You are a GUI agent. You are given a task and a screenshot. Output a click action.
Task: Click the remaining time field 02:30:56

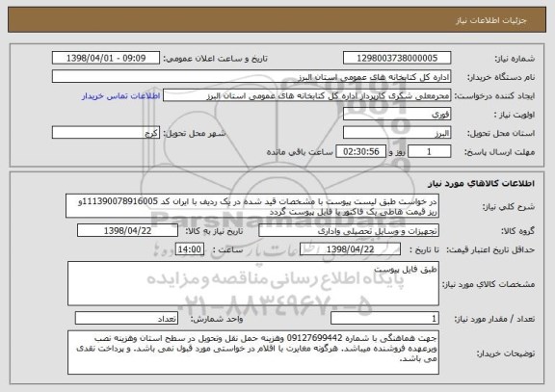tap(360, 152)
